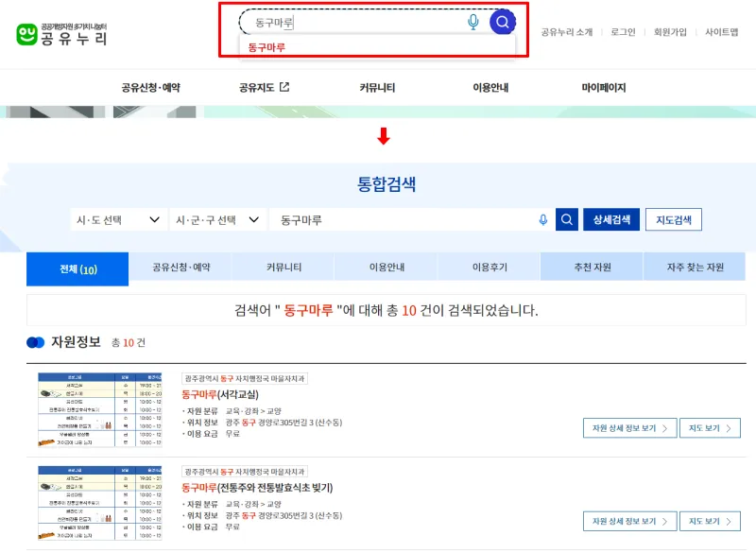Click the blue round search magnifier button
The width and height of the screenshot is (756, 553).
(503, 22)
